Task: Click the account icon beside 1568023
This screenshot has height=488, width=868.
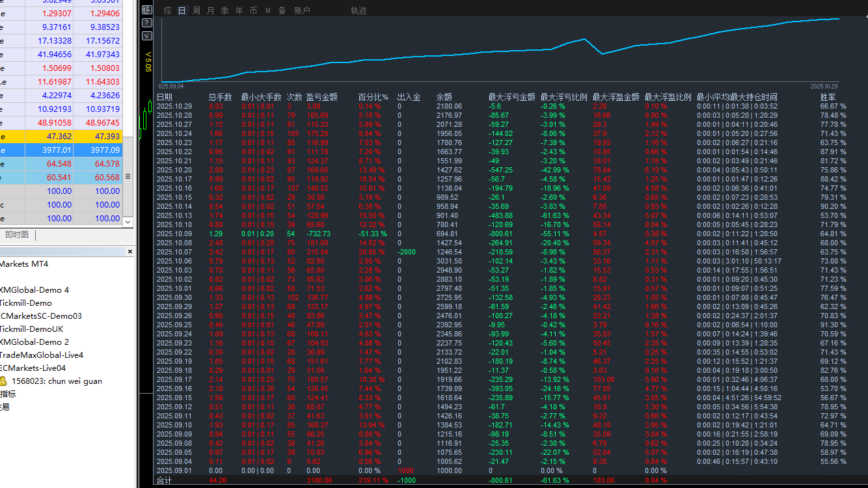Action: (x=3, y=381)
